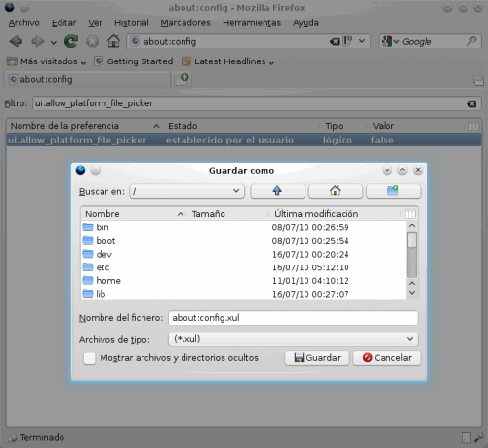Expand Más visitados bookmarks folder
Image resolution: width=488 pixels, height=448 pixels.
[x=47, y=61]
